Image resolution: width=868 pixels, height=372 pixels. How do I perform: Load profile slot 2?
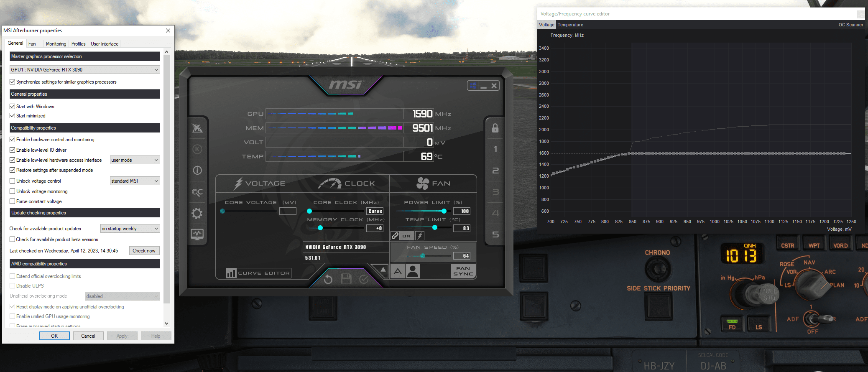pyautogui.click(x=495, y=171)
